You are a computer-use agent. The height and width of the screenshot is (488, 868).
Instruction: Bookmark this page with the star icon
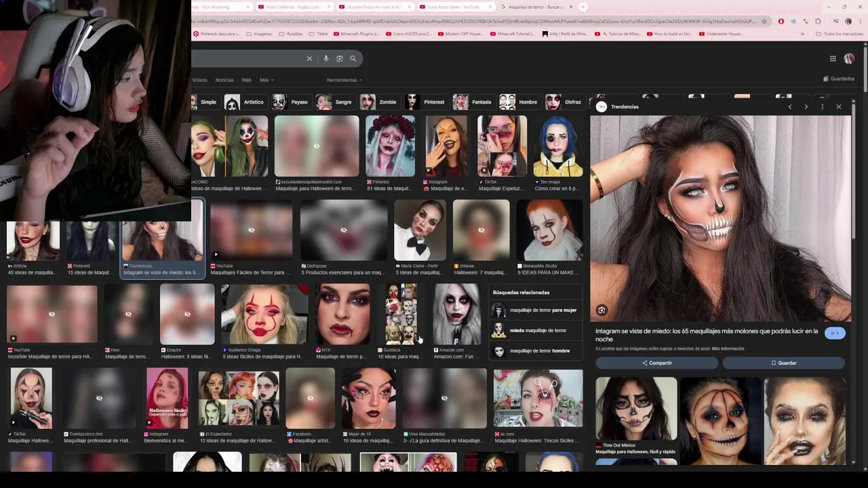tap(764, 21)
